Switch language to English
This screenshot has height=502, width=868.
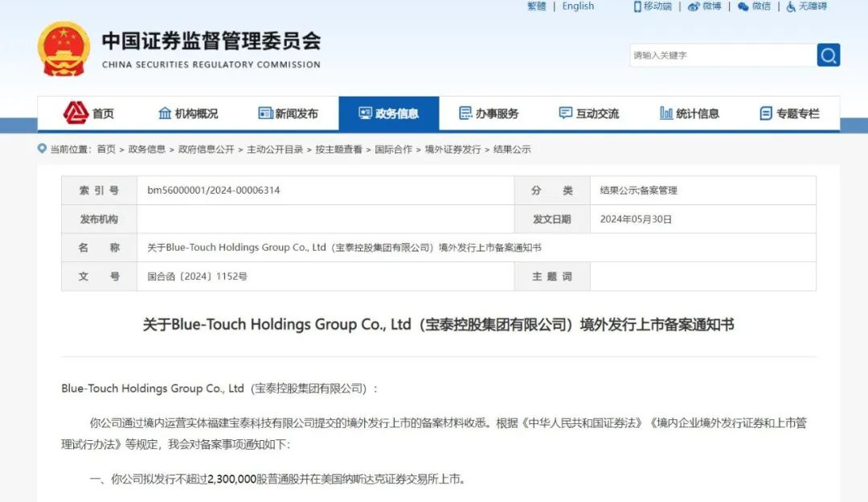point(578,6)
